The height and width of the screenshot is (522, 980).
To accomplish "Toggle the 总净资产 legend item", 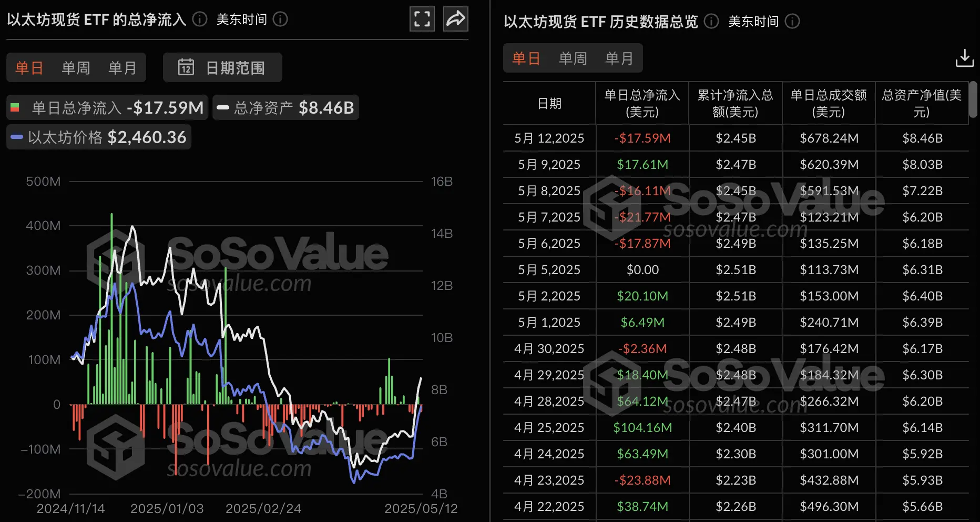I will (x=285, y=107).
